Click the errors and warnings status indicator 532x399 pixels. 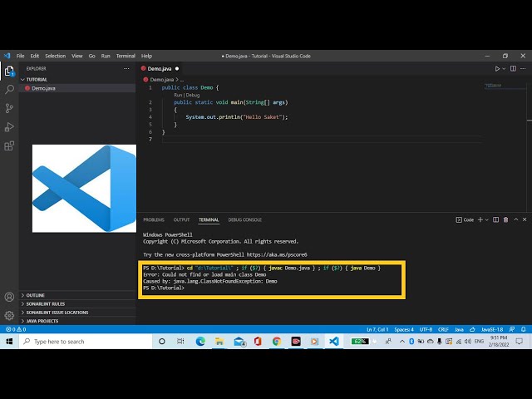(16, 329)
